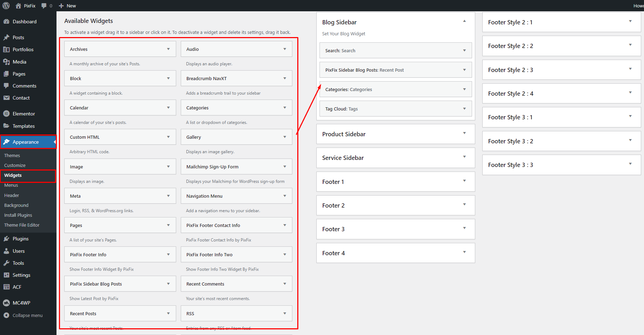Viewport: 644px width, 335px height.
Task: Open the Background submenu item
Action: [16, 205]
